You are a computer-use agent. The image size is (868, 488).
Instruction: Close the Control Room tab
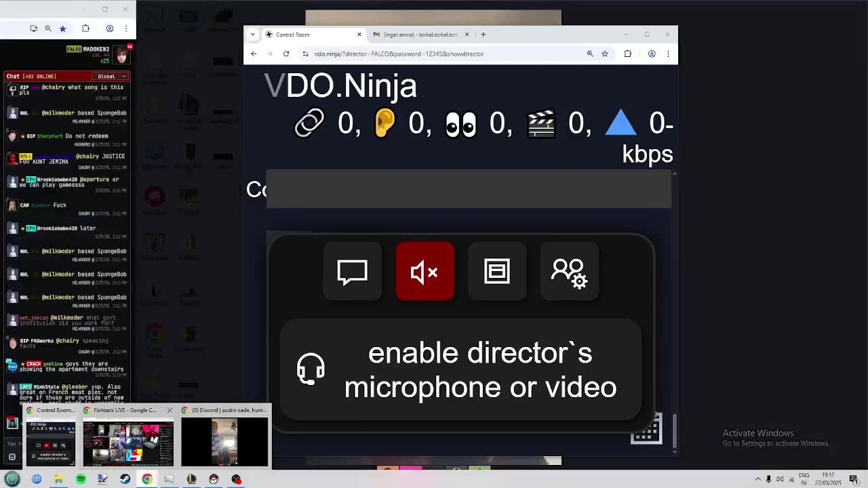click(x=359, y=35)
